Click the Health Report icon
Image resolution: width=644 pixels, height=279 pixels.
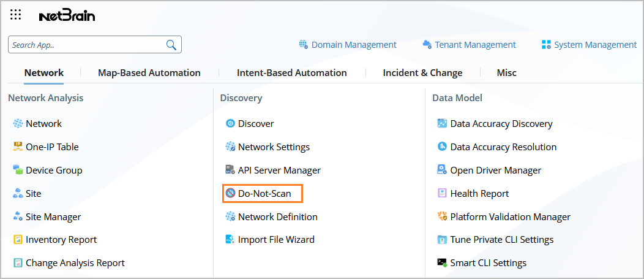[442, 193]
